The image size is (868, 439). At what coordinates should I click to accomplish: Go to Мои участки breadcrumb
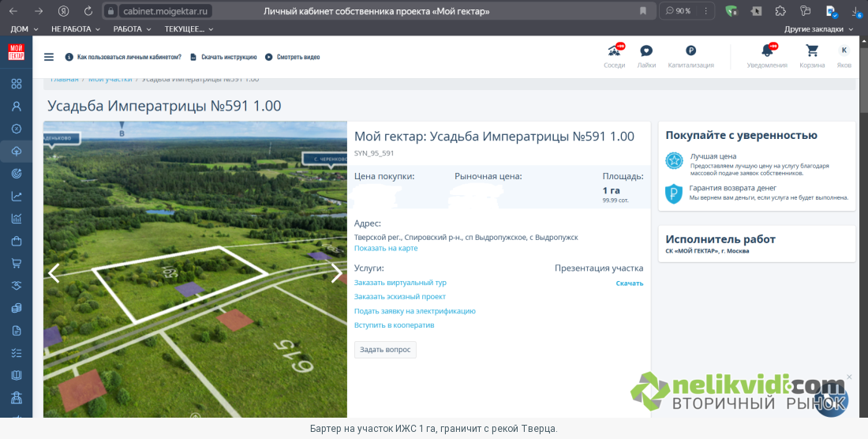110,79
